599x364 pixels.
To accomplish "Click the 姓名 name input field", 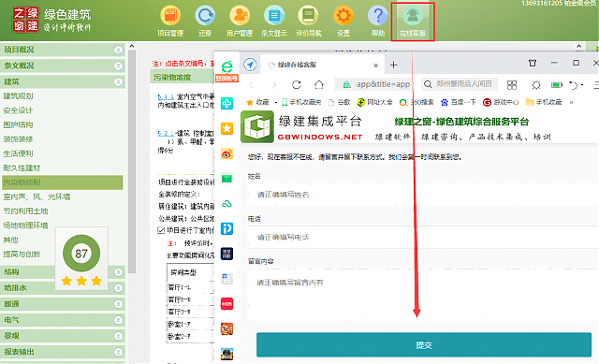I will pos(422,195).
